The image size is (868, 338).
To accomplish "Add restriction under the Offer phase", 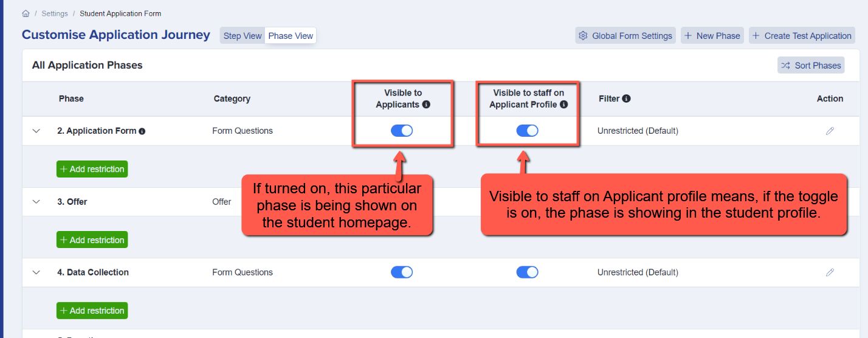I will tap(92, 240).
